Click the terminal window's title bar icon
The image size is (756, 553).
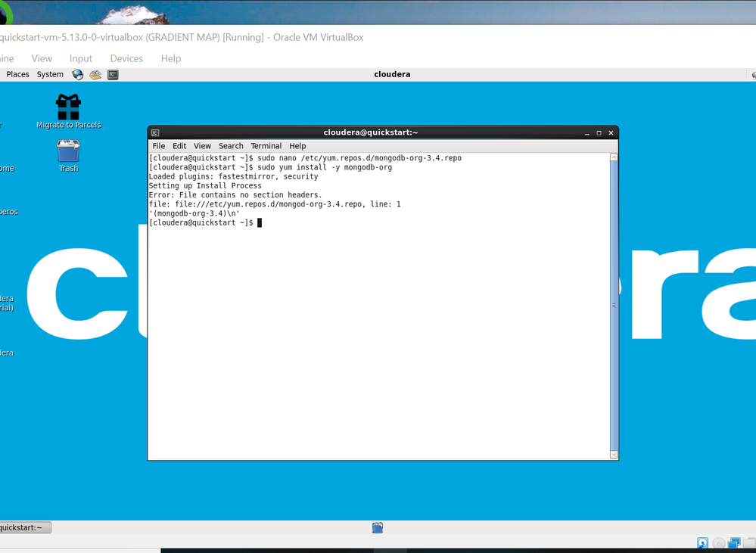(x=155, y=132)
